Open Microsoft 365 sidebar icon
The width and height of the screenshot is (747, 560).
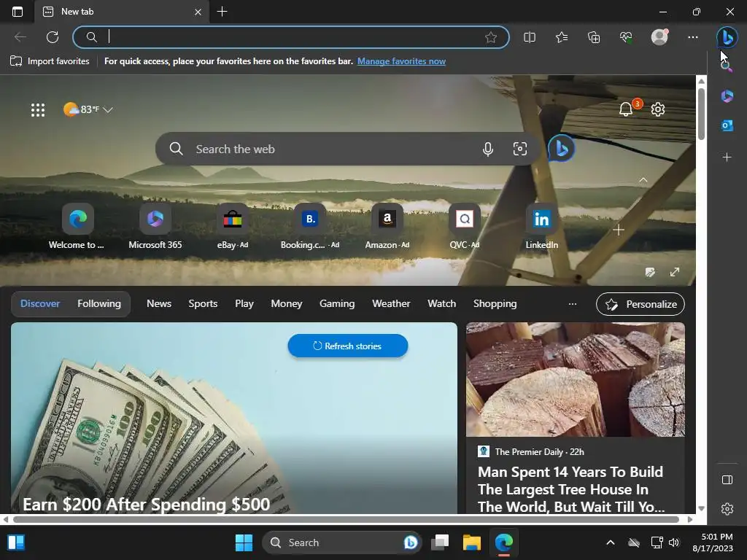point(727,96)
